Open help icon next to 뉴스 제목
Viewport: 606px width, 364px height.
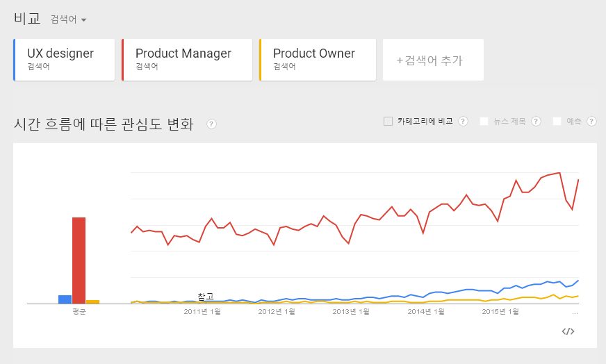click(x=536, y=122)
